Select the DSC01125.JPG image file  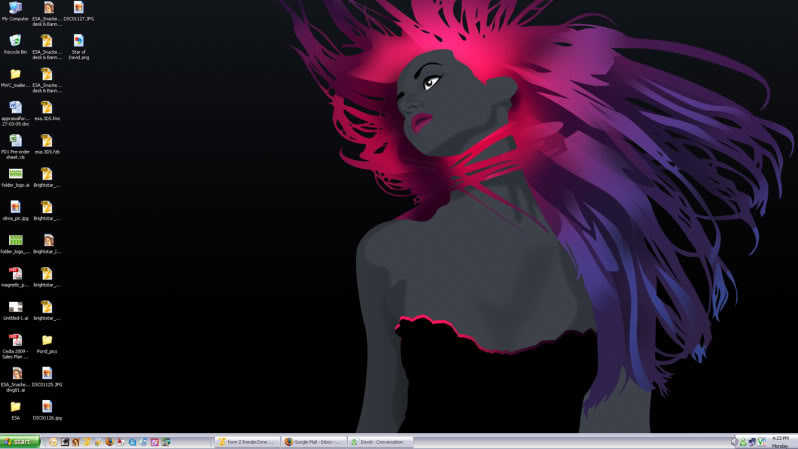[47, 377]
